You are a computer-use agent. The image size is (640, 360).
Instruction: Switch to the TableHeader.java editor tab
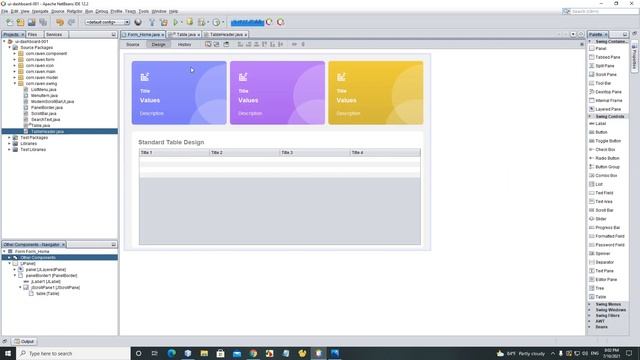pyautogui.click(x=226, y=35)
